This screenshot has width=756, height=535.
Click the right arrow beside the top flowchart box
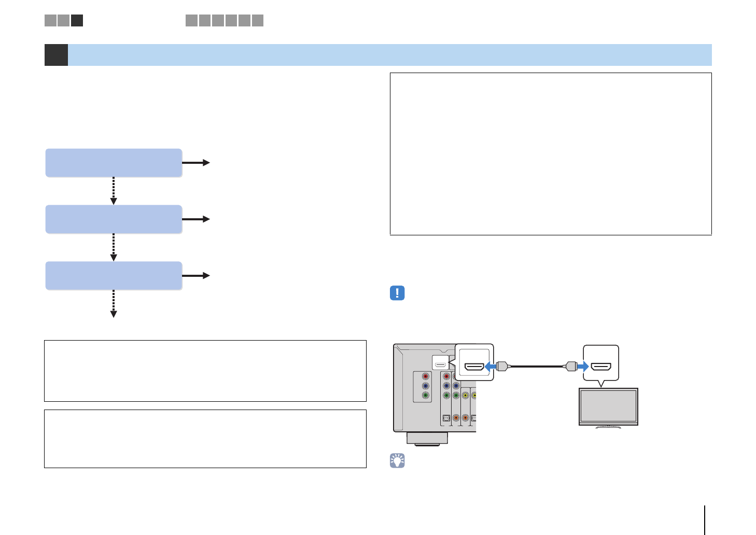196,163
